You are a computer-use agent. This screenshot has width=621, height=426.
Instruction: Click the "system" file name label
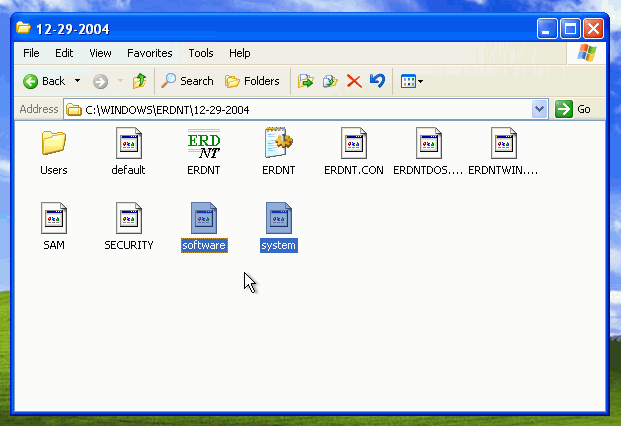[278, 245]
